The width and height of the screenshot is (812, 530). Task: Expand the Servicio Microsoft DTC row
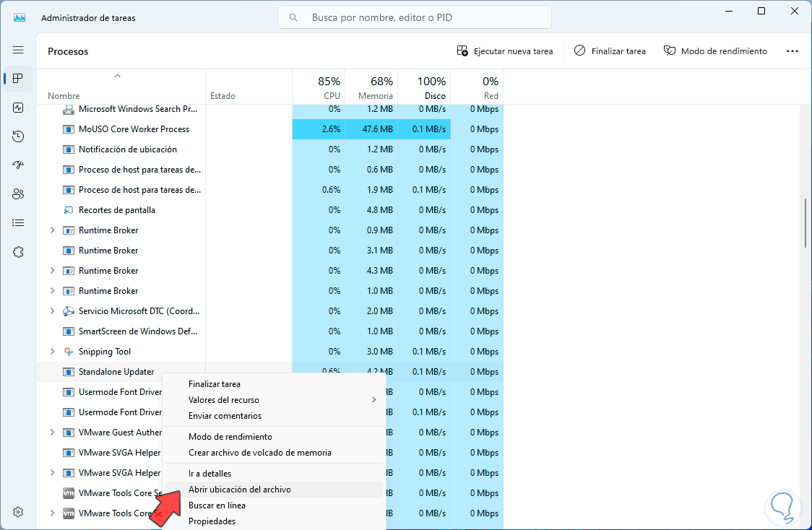click(x=52, y=311)
